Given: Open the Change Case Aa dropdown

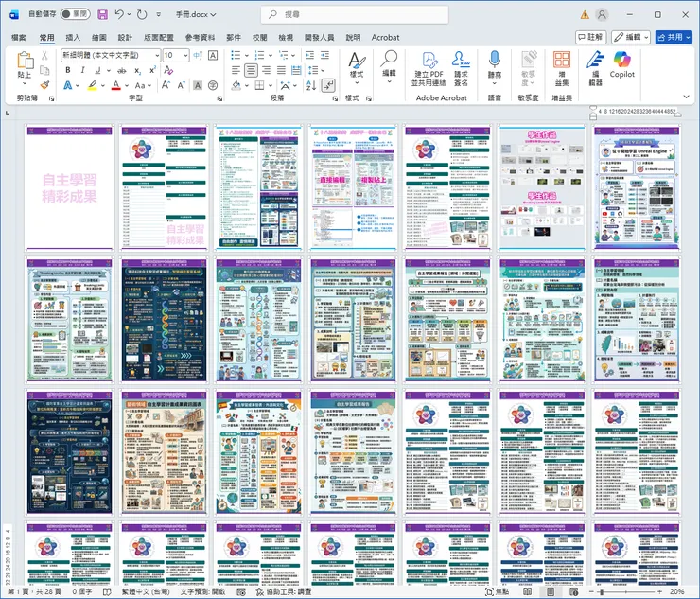Looking at the screenshot, I should pyautogui.click(x=143, y=85).
